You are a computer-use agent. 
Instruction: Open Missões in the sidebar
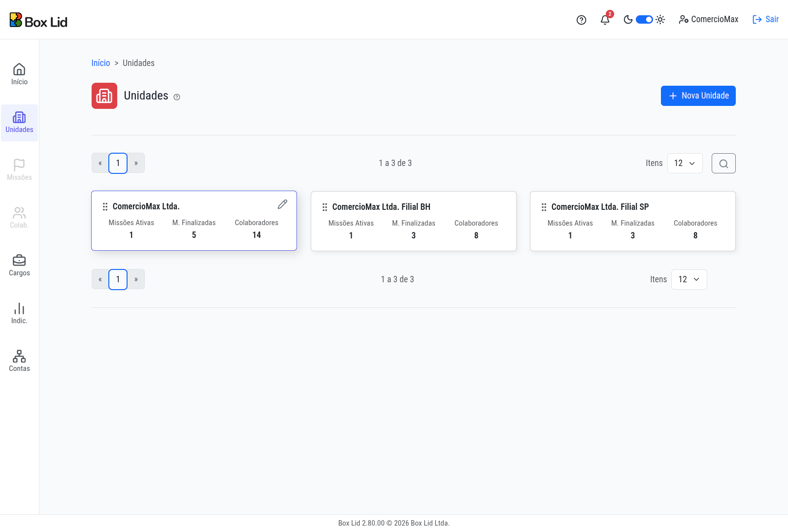(19, 170)
